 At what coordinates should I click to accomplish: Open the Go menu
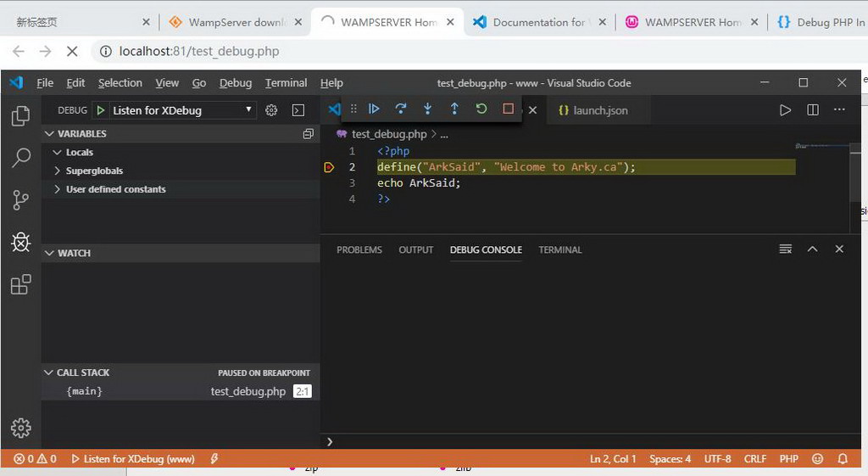(198, 82)
